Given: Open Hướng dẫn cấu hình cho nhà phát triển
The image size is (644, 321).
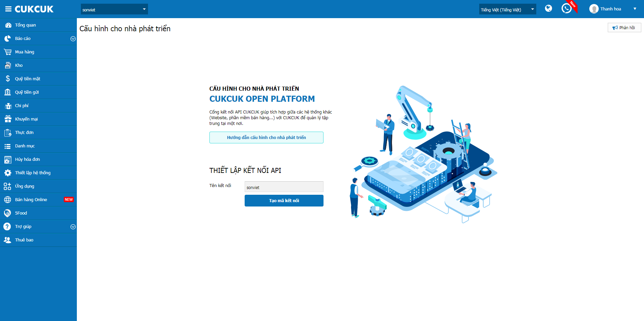Looking at the screenshot, I should [266, 137].
